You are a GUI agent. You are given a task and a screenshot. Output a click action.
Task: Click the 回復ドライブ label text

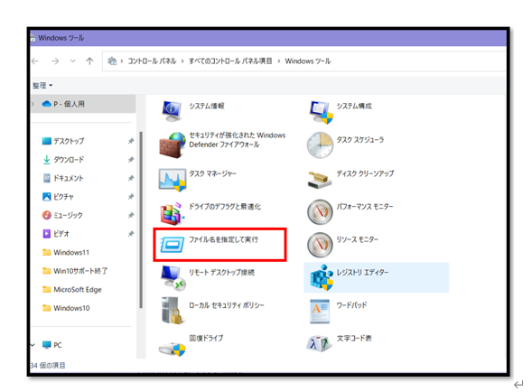click(x=206, y=338)
